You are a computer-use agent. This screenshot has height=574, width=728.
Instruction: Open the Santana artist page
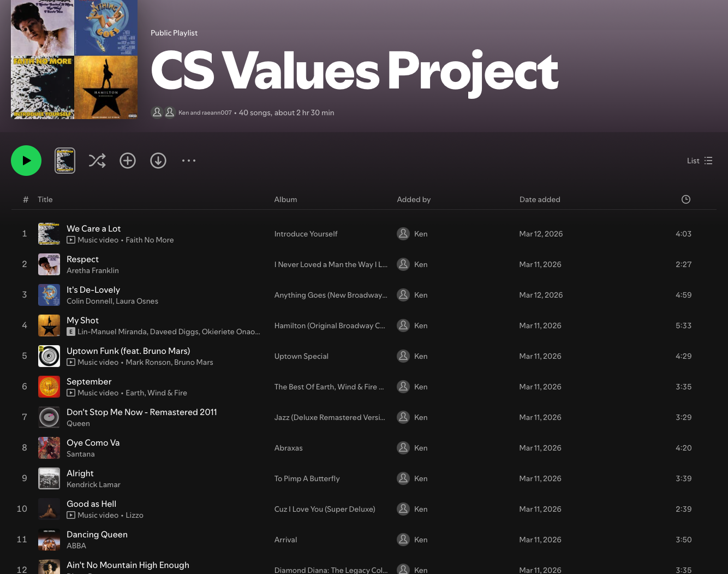coord(81,454)
